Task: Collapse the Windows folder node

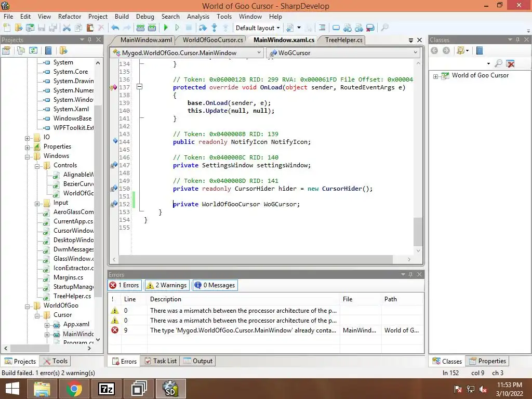Action: coord(27,157)
